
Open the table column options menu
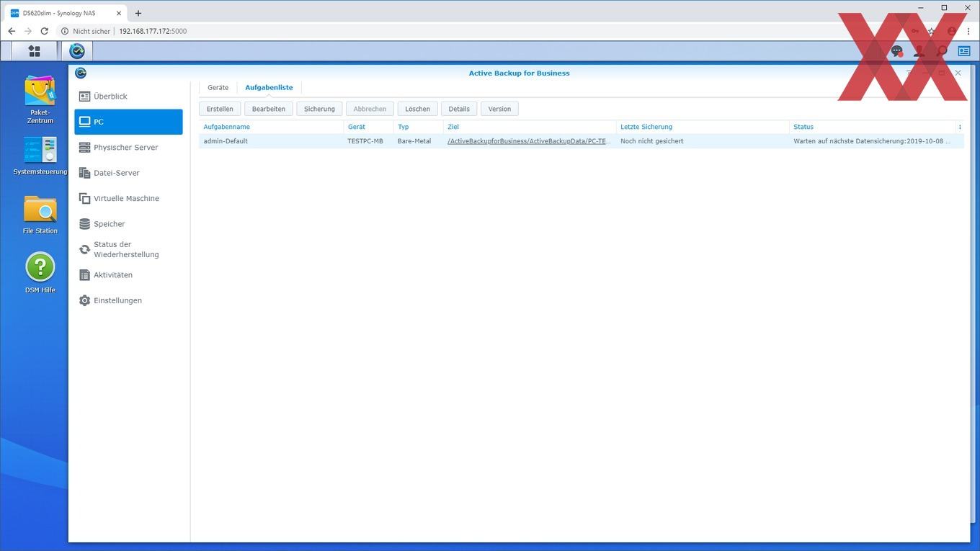click(960, 127)
